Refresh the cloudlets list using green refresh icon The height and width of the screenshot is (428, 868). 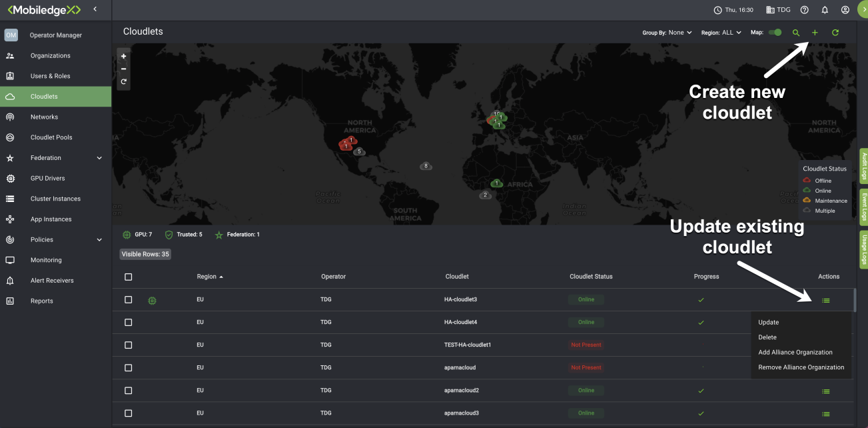pyautogui.click(x=835, y=33)
